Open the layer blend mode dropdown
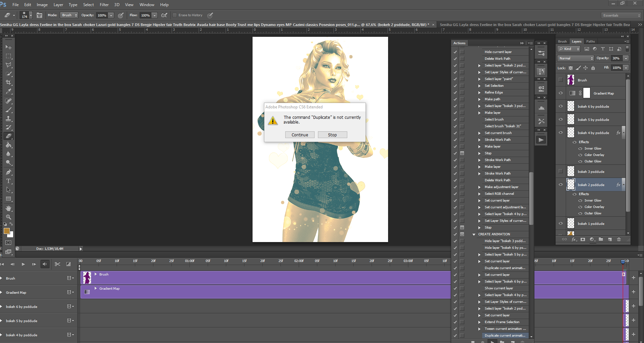Image resolution: width=644 pixels, height=343 pixels. [575, 58]
